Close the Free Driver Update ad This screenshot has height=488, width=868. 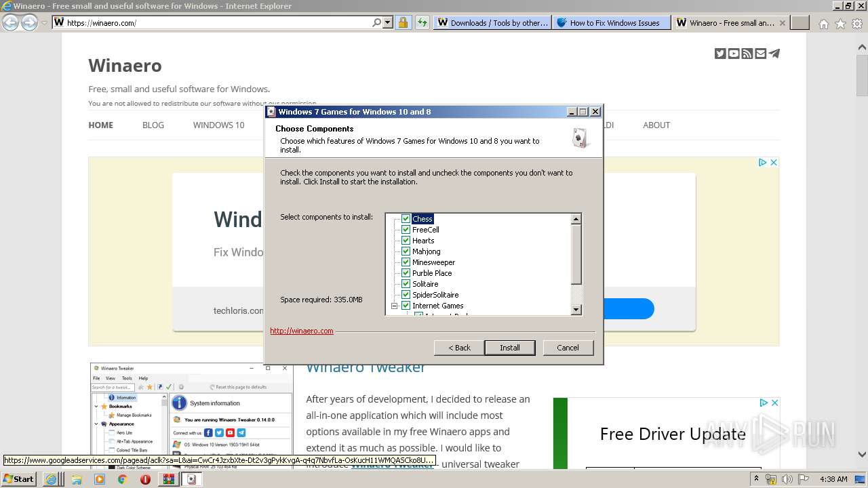click(774, 403)
